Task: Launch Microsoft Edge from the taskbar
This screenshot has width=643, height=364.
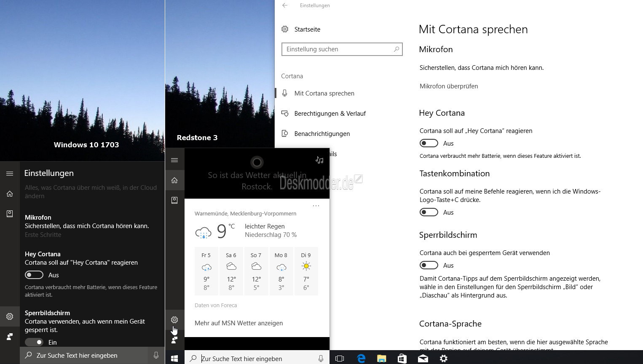Action: pyautogui.click(x=361, y=359)
